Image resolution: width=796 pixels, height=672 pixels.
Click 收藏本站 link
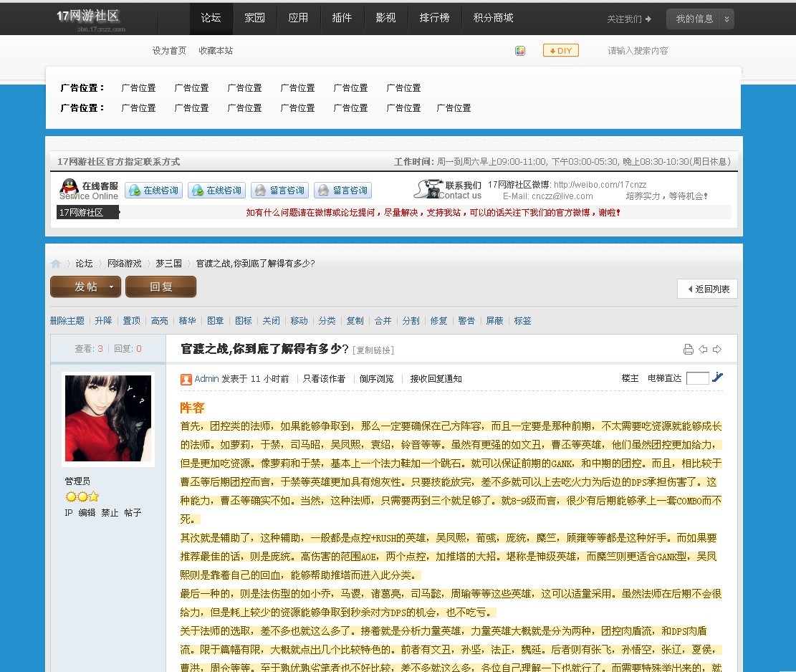216,51
